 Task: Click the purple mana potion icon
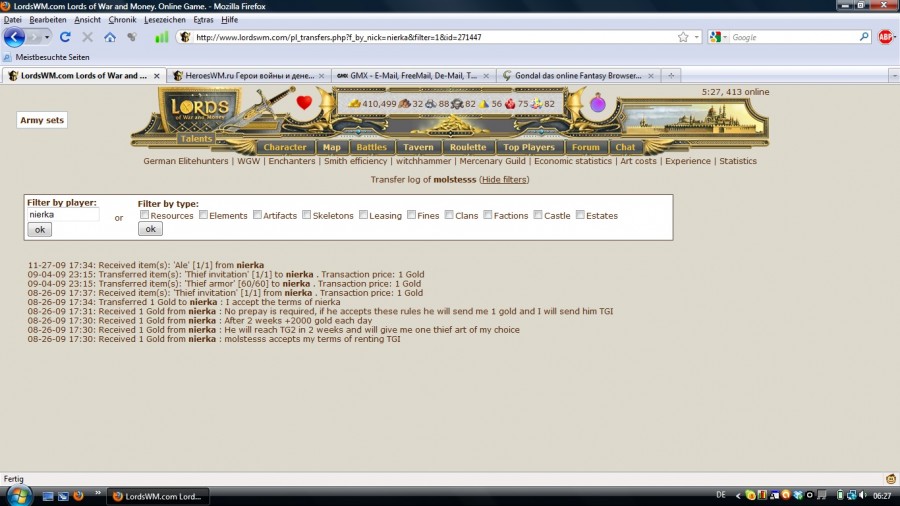point(598,103)
